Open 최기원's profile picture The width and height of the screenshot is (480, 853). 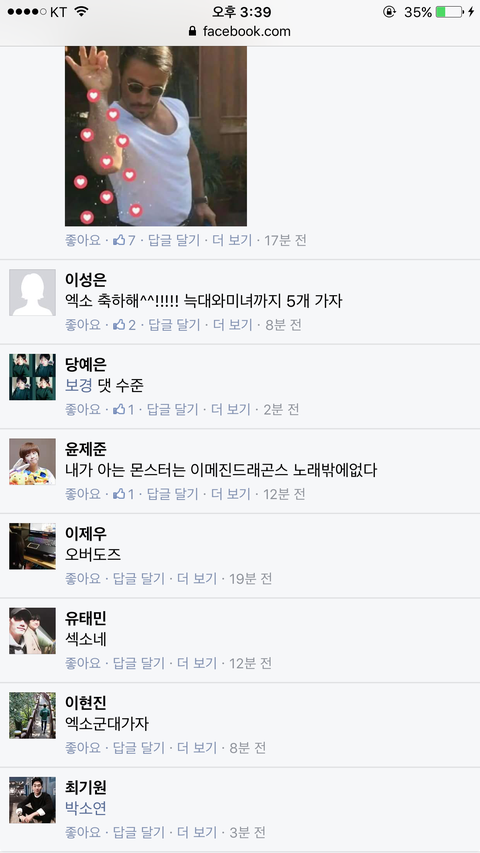[x=33, y=800]
